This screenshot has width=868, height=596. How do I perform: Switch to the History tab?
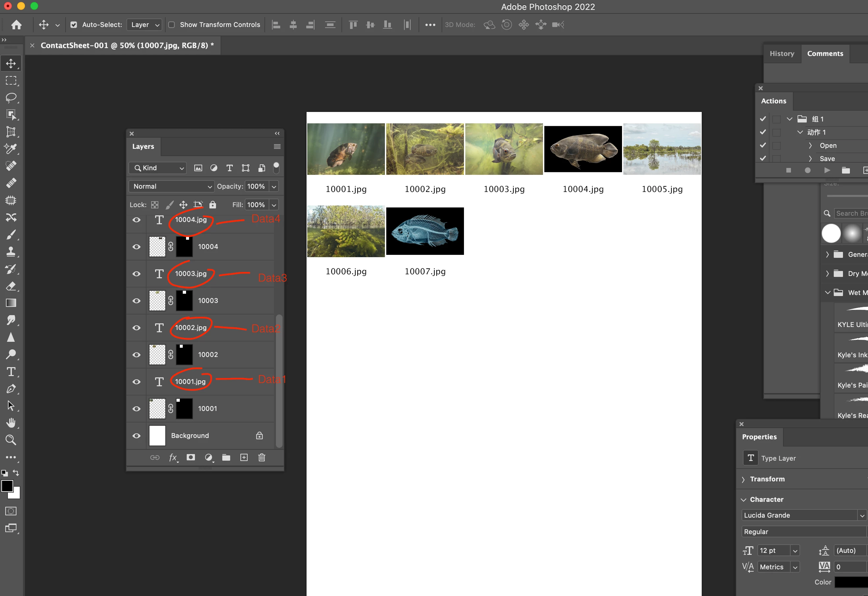pos(782,54)
